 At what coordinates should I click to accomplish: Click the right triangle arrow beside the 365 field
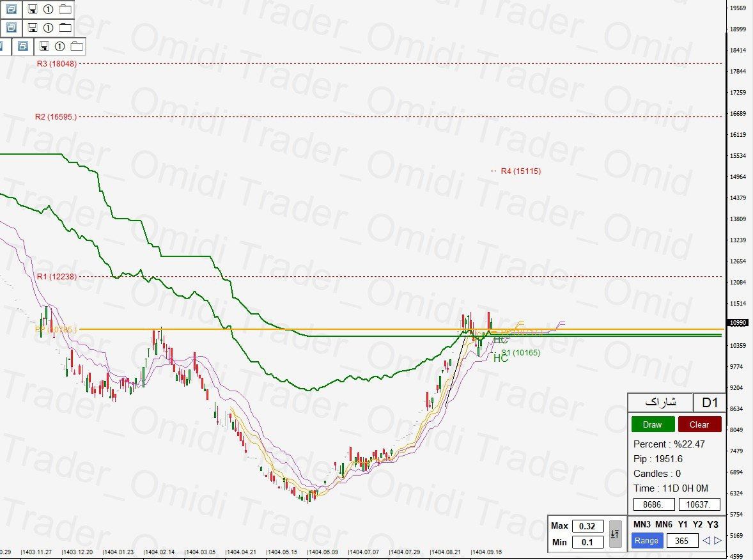pyautogui.click(x=717, y=541)
